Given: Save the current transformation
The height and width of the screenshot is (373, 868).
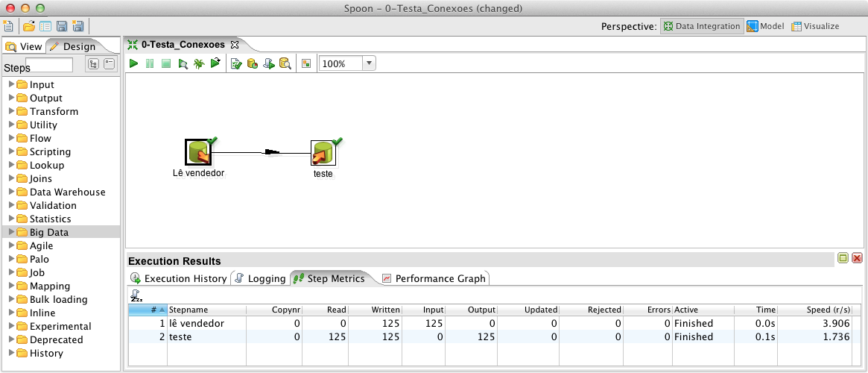Looking at the screenshot, I should [x=62, y=26].
